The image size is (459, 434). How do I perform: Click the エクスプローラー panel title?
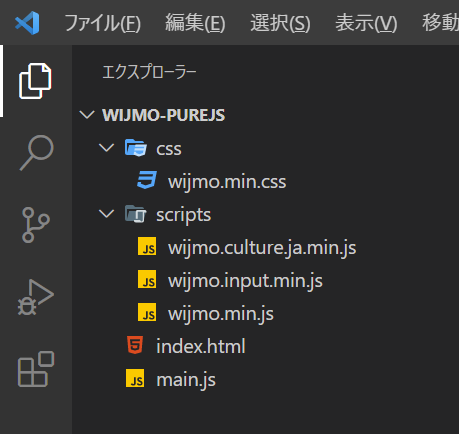[149, 72]
